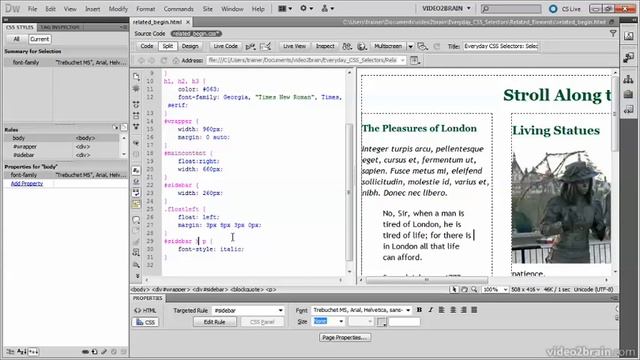Open the Site menu
The image size is (640, 360).
[208, 9]
